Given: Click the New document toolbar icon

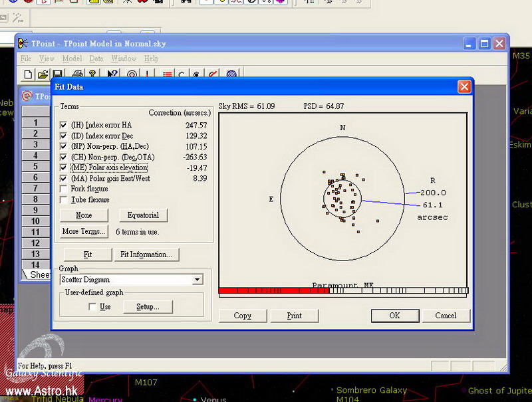Looking at the screenshot, I should tap(28, 74).
